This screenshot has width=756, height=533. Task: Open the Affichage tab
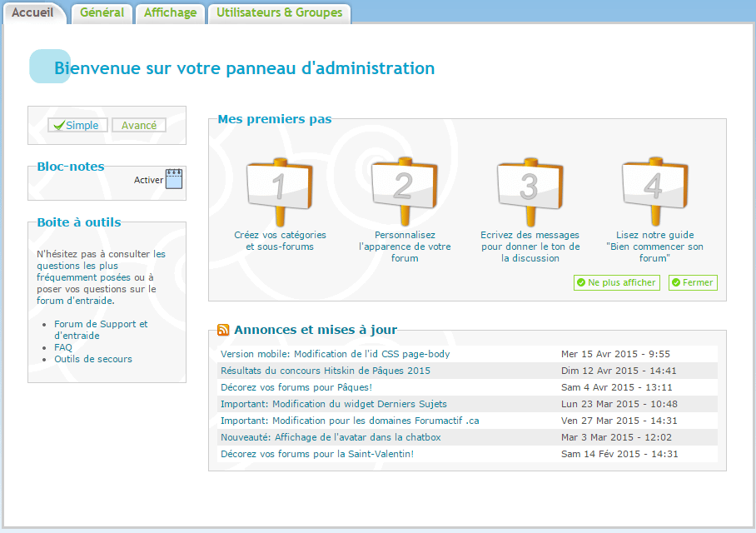click(x=170, y=13)
